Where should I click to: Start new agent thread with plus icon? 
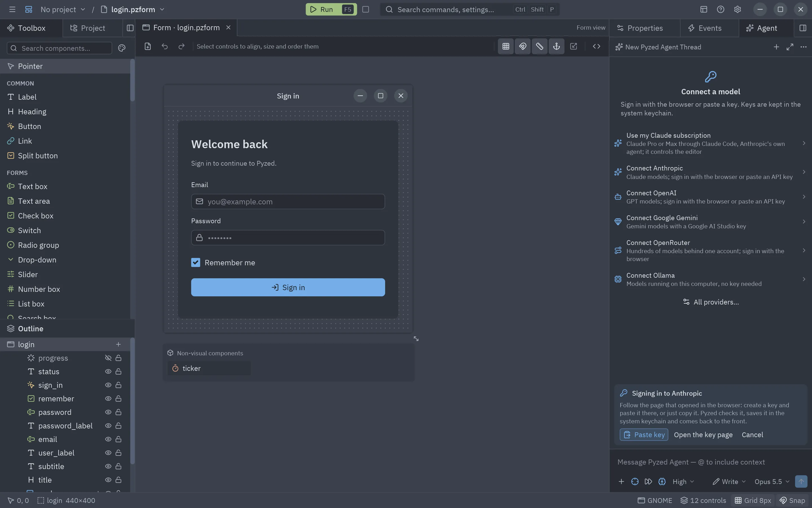(776, 47)
